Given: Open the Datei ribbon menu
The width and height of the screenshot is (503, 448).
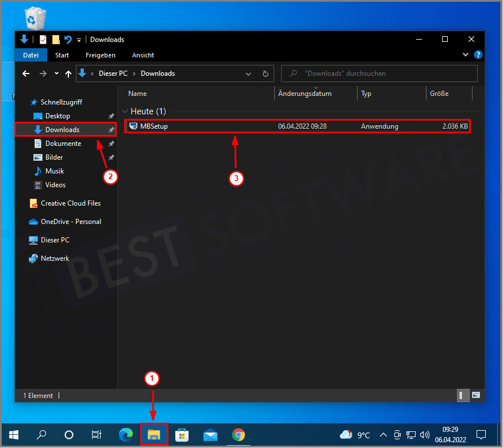Looking at the screenshot, I should pos(30,55).
